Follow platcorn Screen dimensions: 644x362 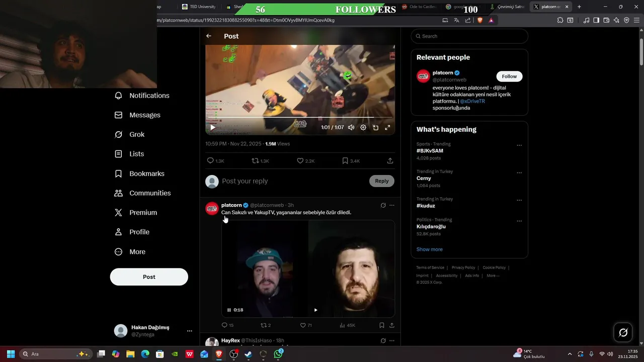point(509,76)
